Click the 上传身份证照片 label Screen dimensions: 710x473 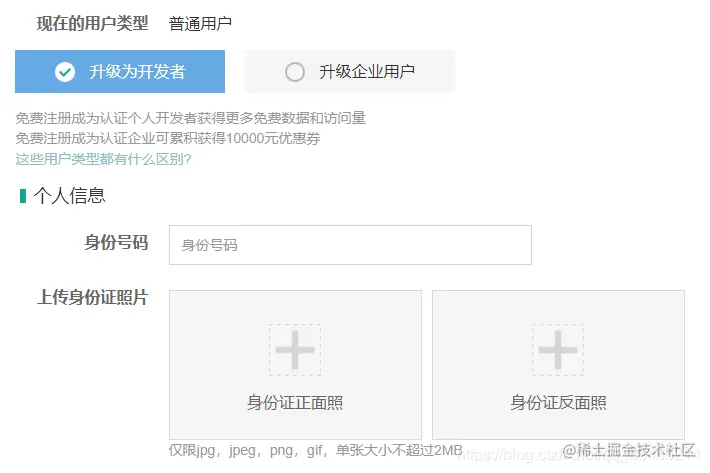pos(92,297)
